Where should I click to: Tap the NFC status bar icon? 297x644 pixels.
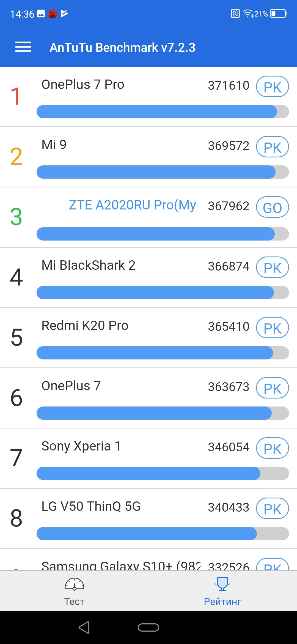(235, 13)
